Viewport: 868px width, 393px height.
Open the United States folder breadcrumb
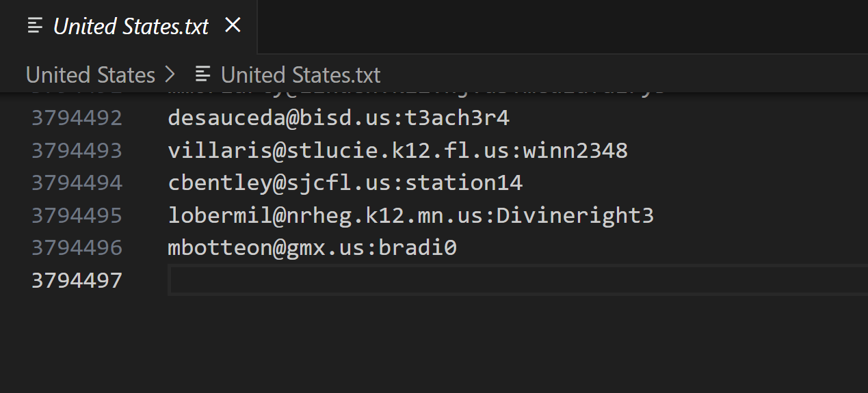click(x=90, y=74)
